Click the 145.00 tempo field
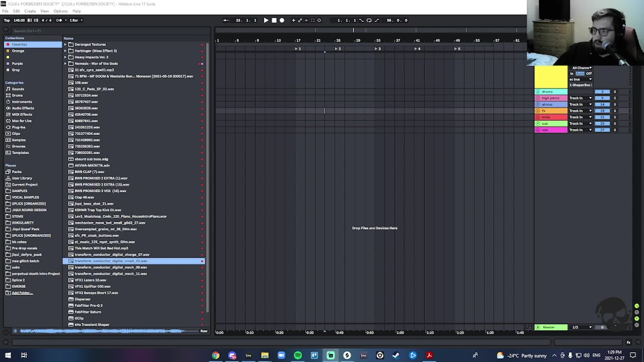This screenshot has width=644, height=362. (19, 20)
